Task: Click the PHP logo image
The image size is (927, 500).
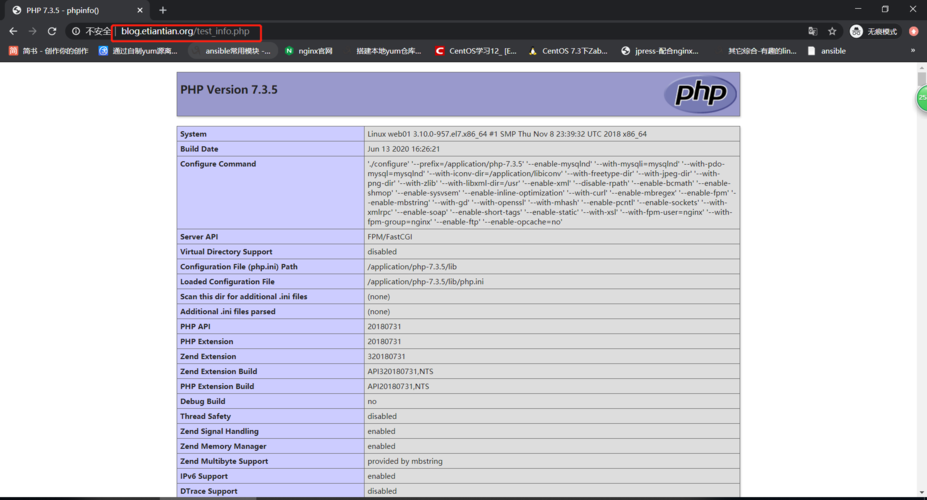Action: pyautogui.click(x=701, y=93)
